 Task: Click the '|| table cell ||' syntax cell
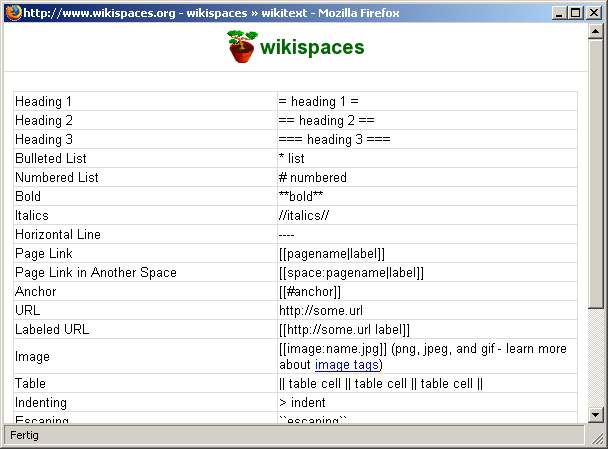click(x=427, y=383)
